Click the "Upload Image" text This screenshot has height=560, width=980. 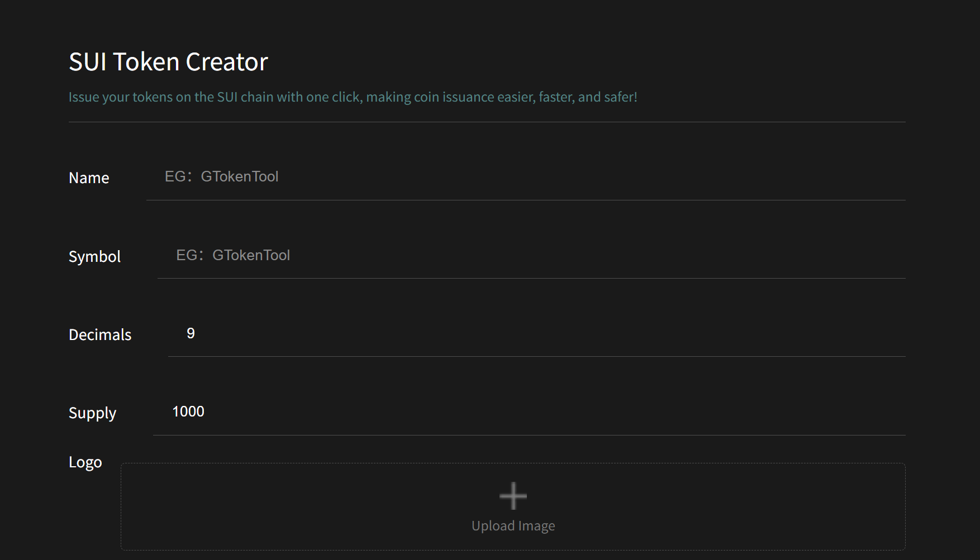click(513, 526)
